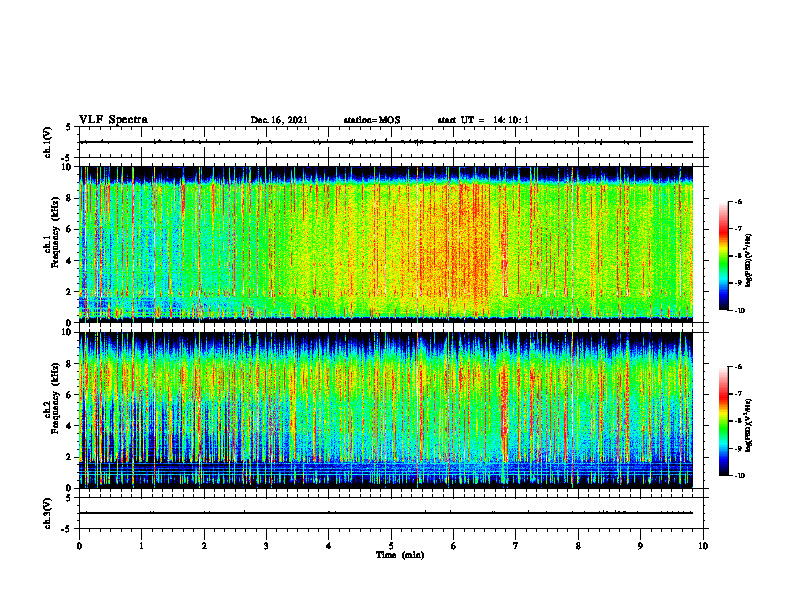The image size is (792, 612).
Task: Click the ch.1 spectrogram panel
Action: tap(386, 244)
